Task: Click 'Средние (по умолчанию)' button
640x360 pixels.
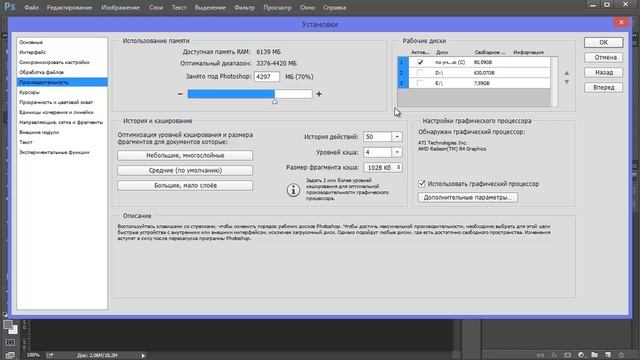Action: (185, 170)
